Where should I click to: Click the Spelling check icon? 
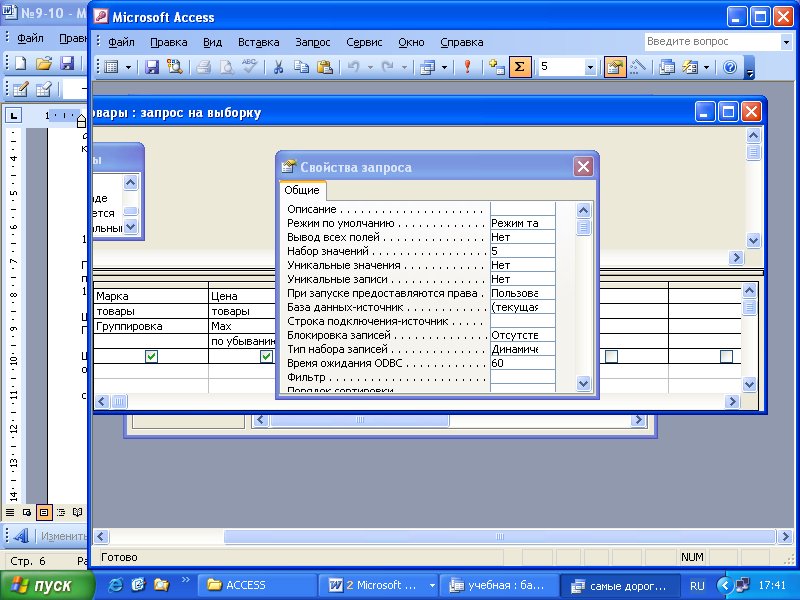(249, 67)
